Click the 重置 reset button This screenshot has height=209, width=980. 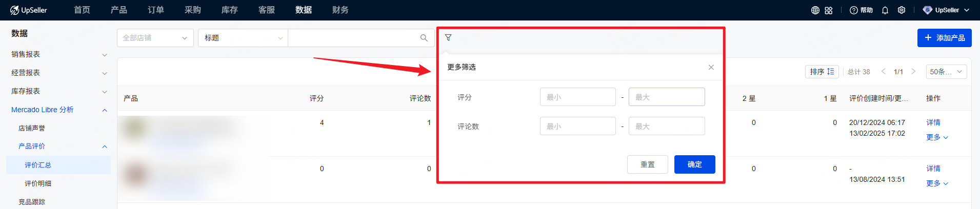[x=647, y=164]
